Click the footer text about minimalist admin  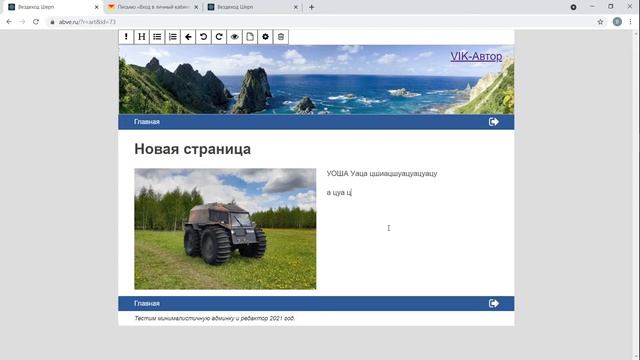click(215, 318)
